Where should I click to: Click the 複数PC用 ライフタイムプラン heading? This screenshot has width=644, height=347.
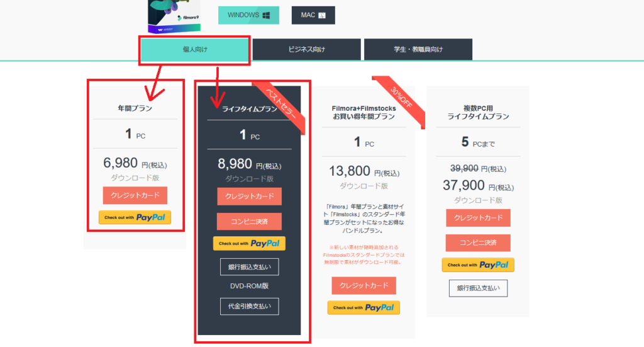[x=478, y=112]
